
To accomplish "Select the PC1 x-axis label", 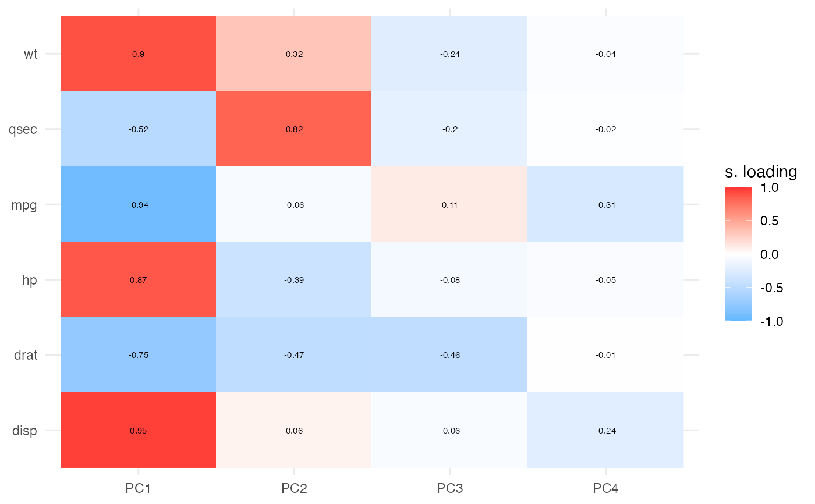I will click(x=139, y=489).
